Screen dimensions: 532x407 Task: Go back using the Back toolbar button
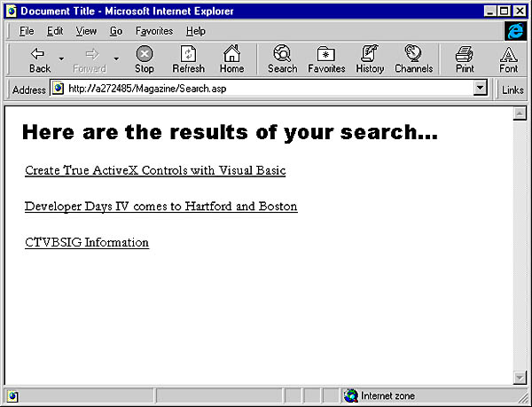click(39, 59)
